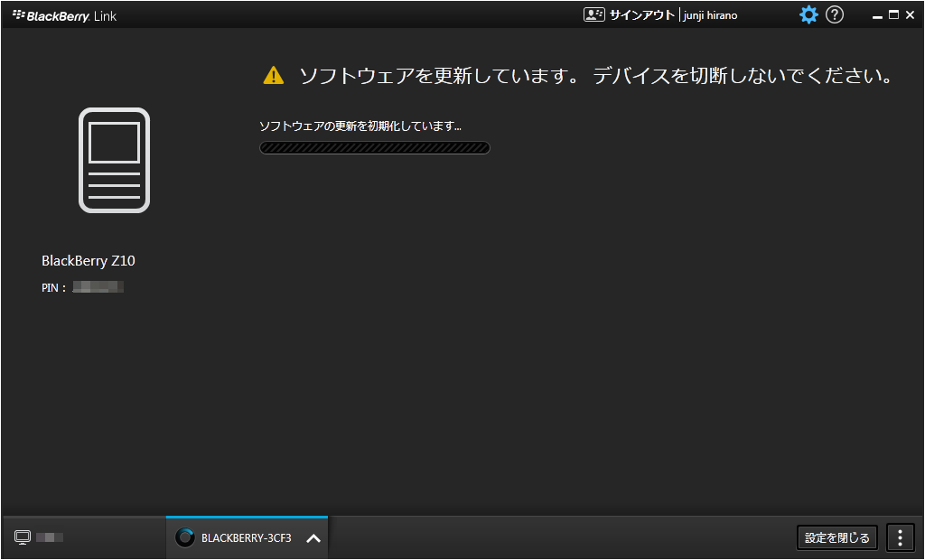Select the computer tab at the bottom left

point(84,537)
